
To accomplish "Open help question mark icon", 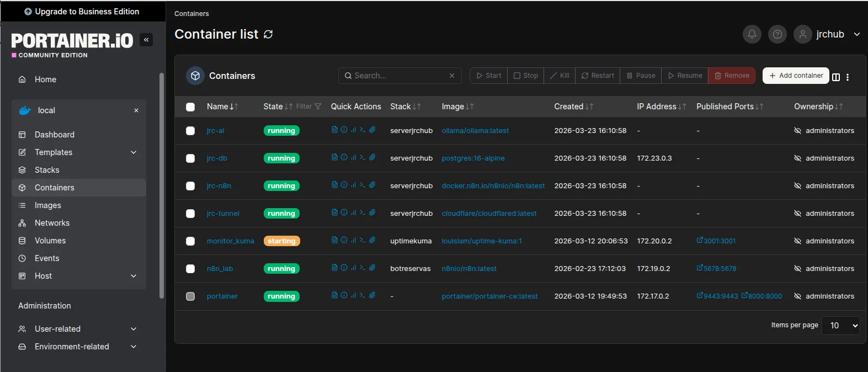I will [777, 34].
